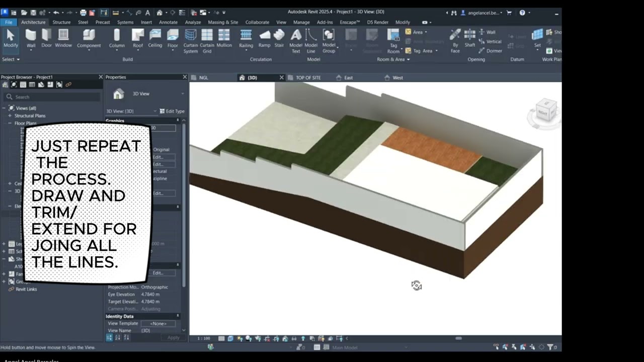The image size is (644, 362).
Task: Switch to the TOP OF SITE view tab
Action: tap(308, 78)
